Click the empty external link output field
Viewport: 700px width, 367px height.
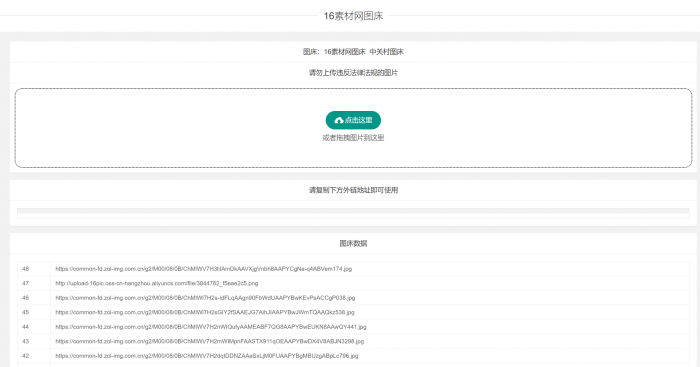pos(353,213)
